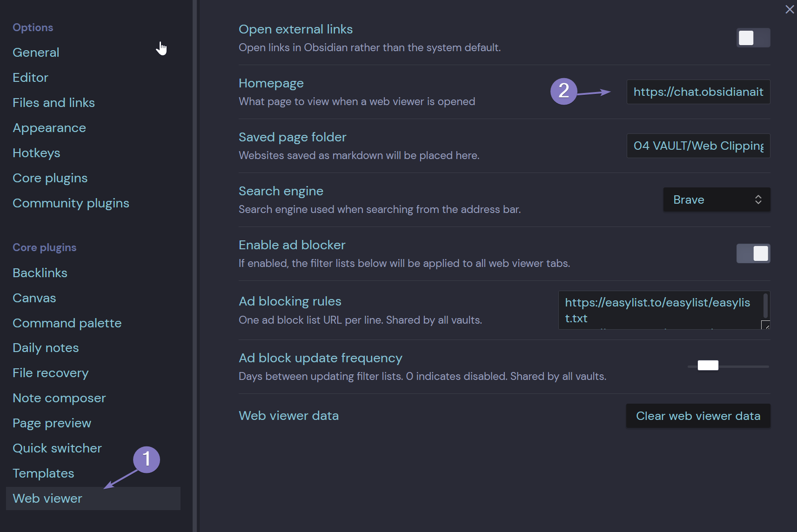Close the settings dialog with X icon
797x532 pixels.
click(790, 9)
